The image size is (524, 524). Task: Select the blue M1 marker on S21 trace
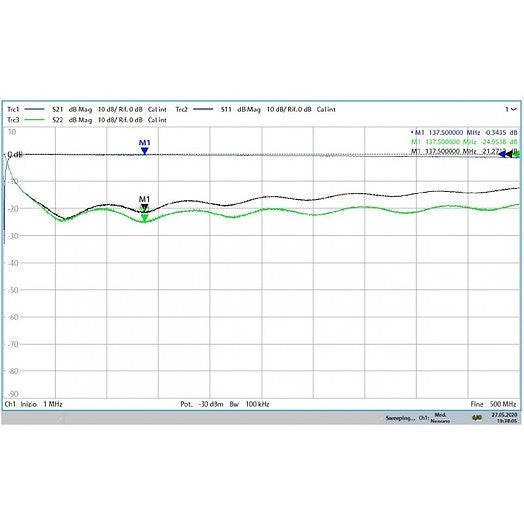click(x=144, y=151)
